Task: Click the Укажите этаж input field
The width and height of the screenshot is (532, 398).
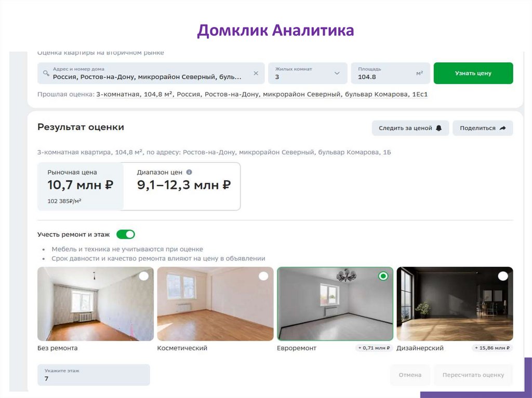Action: [x=94, y=375]
